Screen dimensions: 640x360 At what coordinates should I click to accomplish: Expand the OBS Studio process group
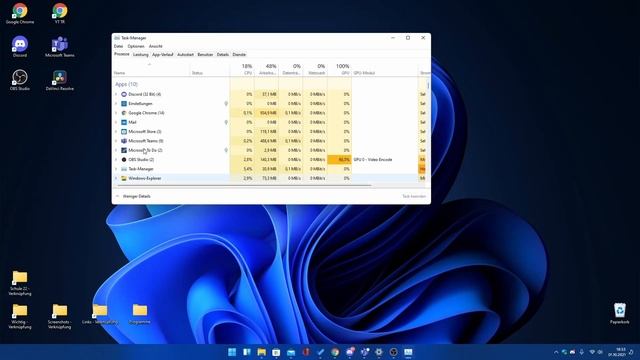coord(116,160)
